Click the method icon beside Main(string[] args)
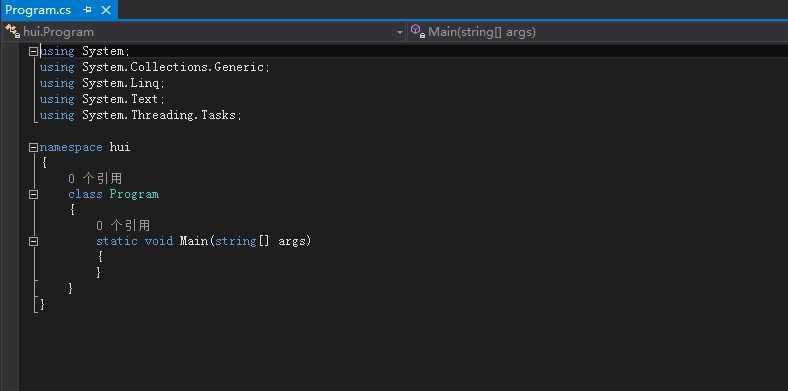This screenshot has height=391, width=788. pyautogui.click(x=418, y=32)
